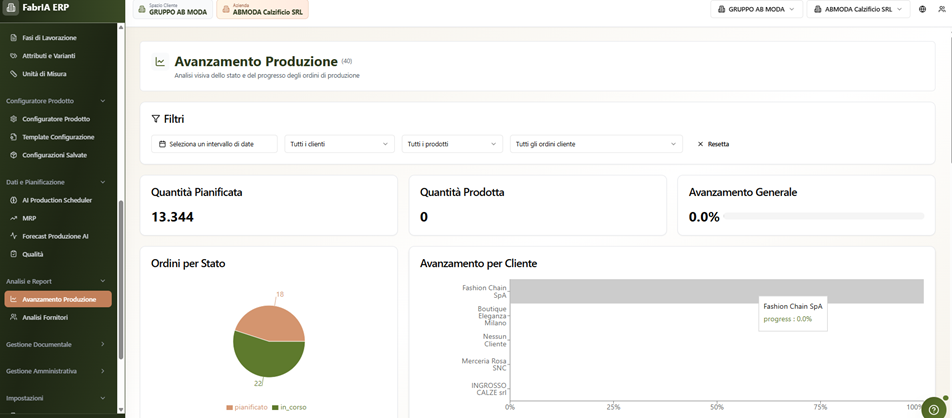Click the AI Production Scheduler icon
Viewport: 952px width, 418px height.
click(13, 200)
